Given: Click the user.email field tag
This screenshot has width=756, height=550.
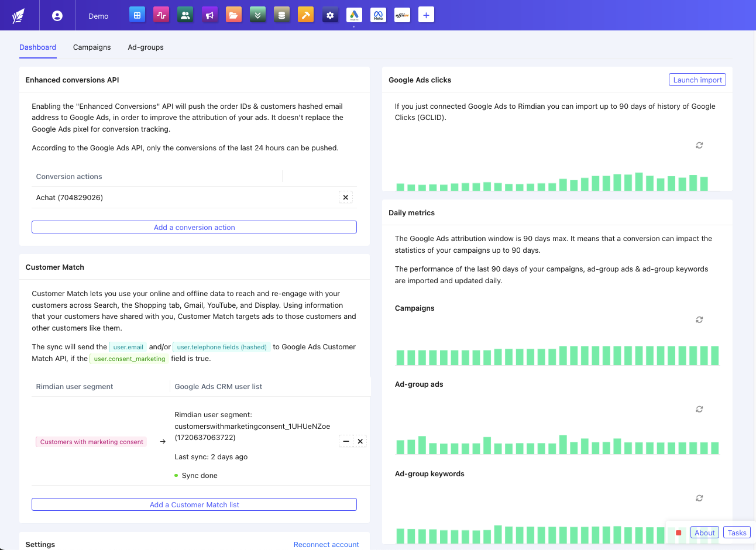Looking at the screenshot, I should coord(128,347).
